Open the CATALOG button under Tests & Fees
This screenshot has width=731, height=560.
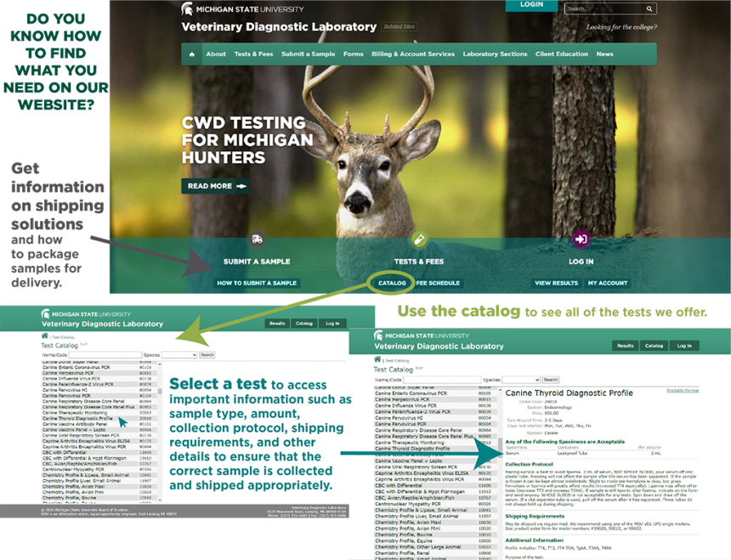click(x=392, y=283)
